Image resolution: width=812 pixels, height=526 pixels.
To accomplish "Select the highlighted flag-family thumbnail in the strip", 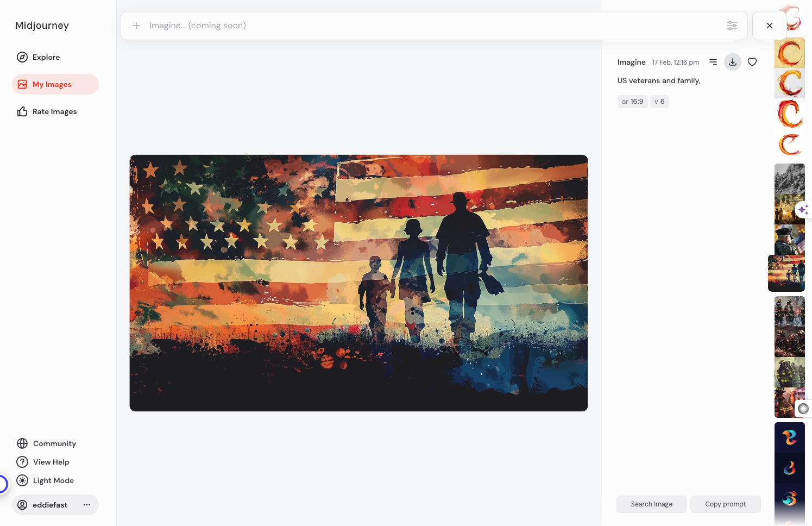I will tap(786, 273).
